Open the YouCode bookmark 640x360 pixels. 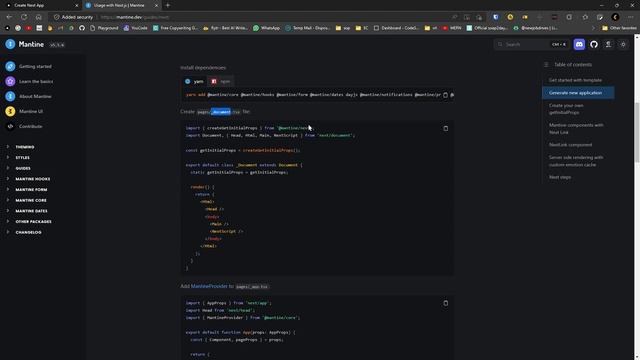tap(136, 28)
